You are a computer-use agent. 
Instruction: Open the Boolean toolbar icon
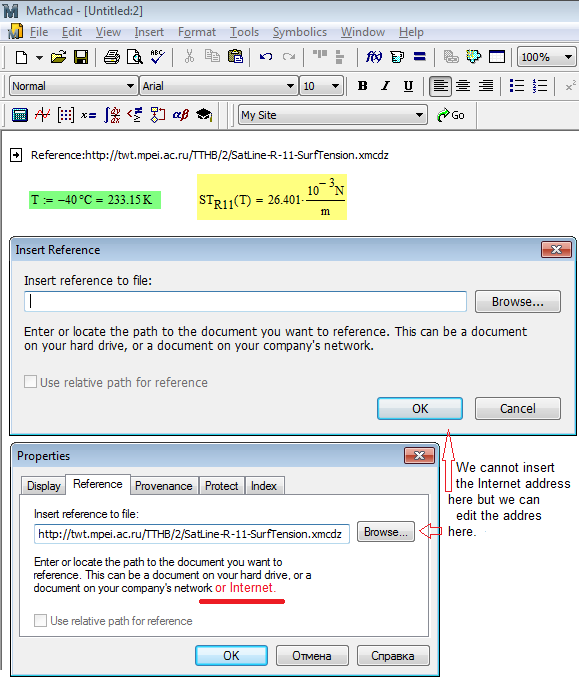point(135,115)
